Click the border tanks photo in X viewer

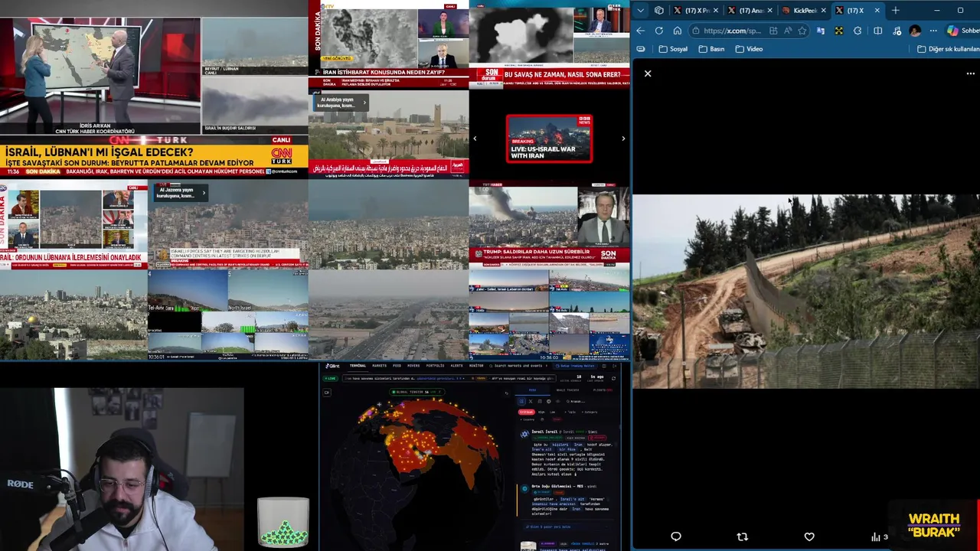(805, 291)
